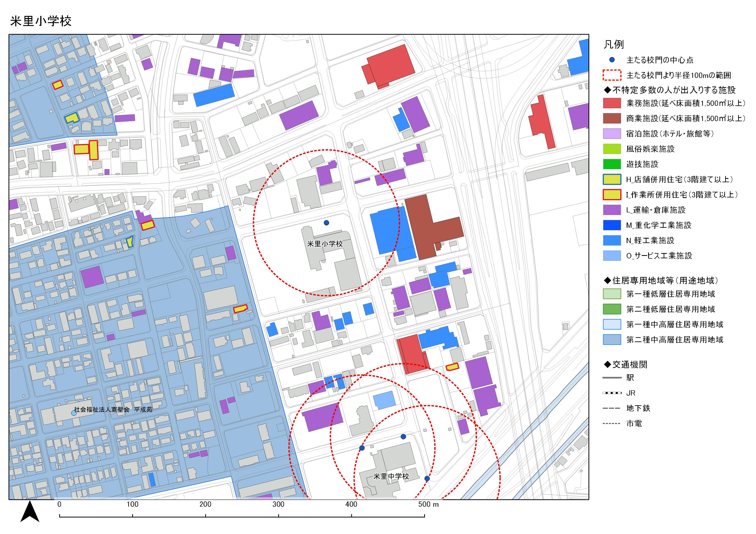Click the red 業務施設 legend swatch
756x534 pixels.
(x=612, y=103)
